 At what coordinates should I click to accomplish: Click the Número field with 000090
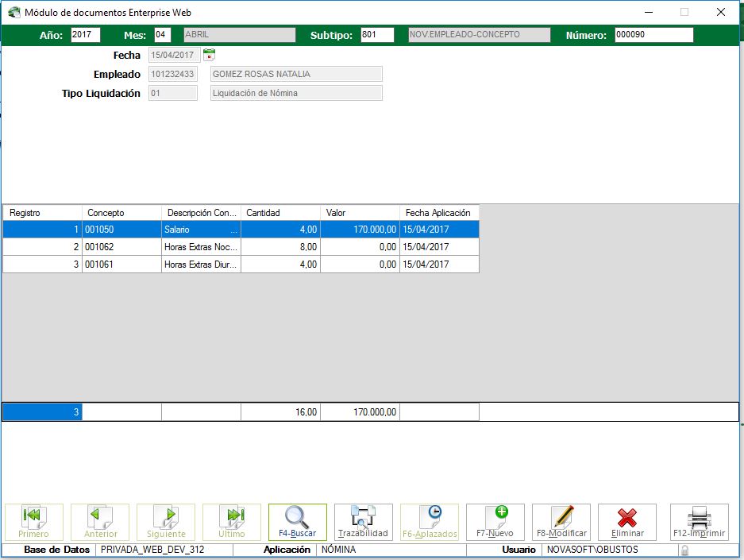pyautogui.click(x=653, y=35)
